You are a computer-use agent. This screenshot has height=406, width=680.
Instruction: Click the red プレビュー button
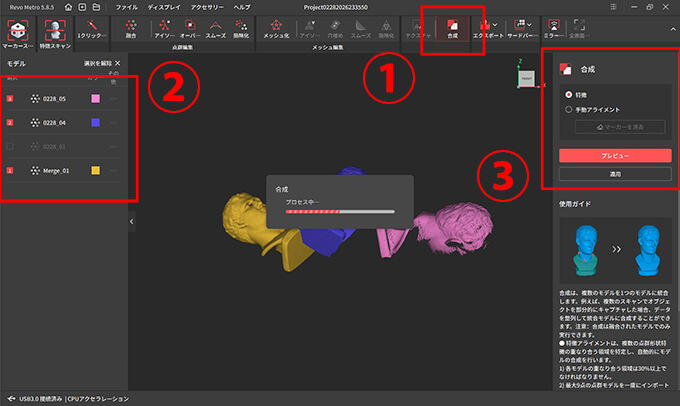[614, 156]
